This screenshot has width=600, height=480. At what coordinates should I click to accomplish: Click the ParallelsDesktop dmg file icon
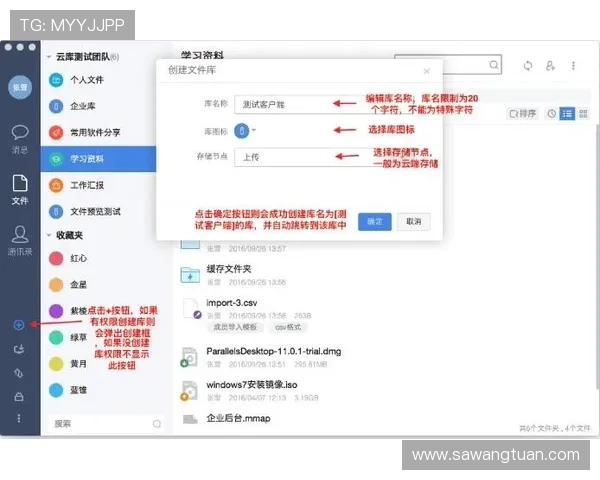[190, 357]
